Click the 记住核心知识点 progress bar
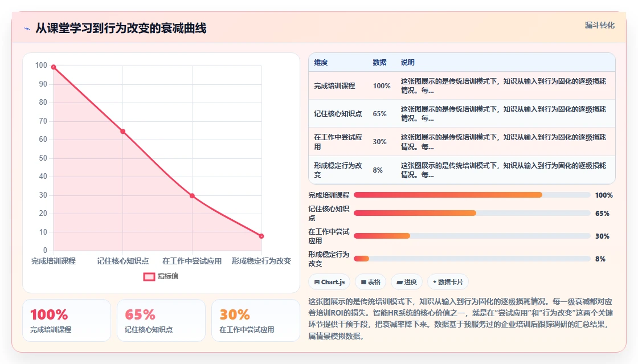The height and width of the screenshot is (364, 638). coord(472,213)
